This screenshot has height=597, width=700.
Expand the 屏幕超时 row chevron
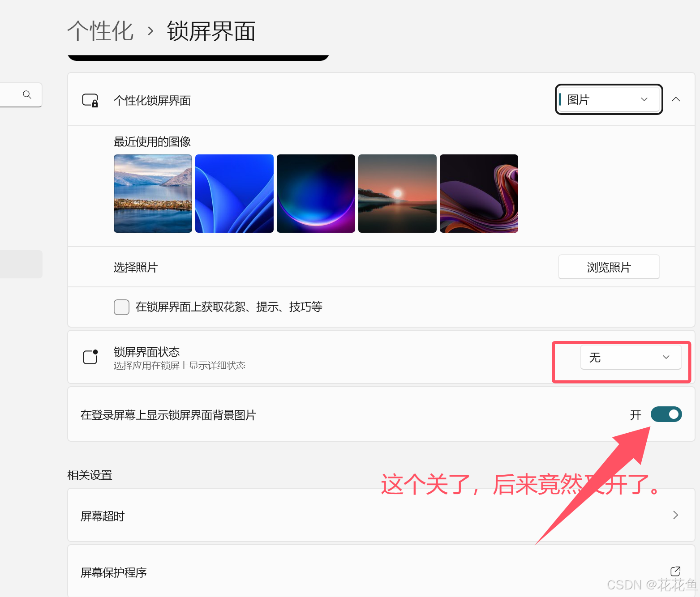tap(675, 515)
